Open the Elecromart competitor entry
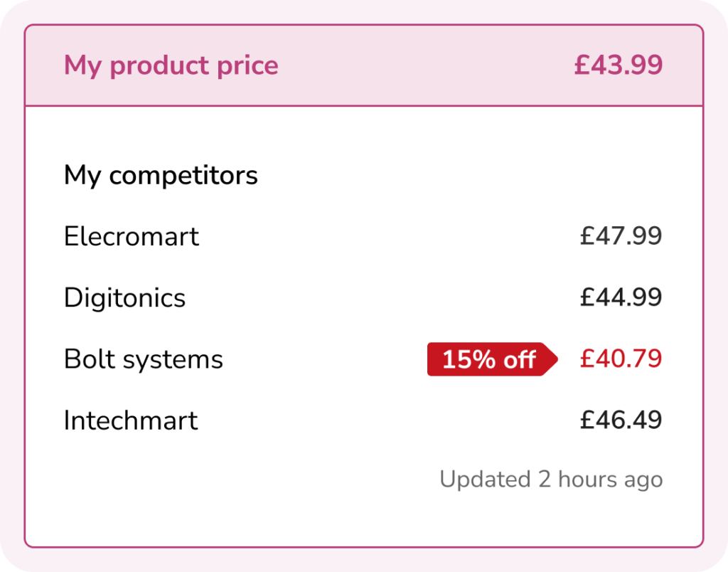This screenshot has width=728, height=572. [x=132, y=236]
